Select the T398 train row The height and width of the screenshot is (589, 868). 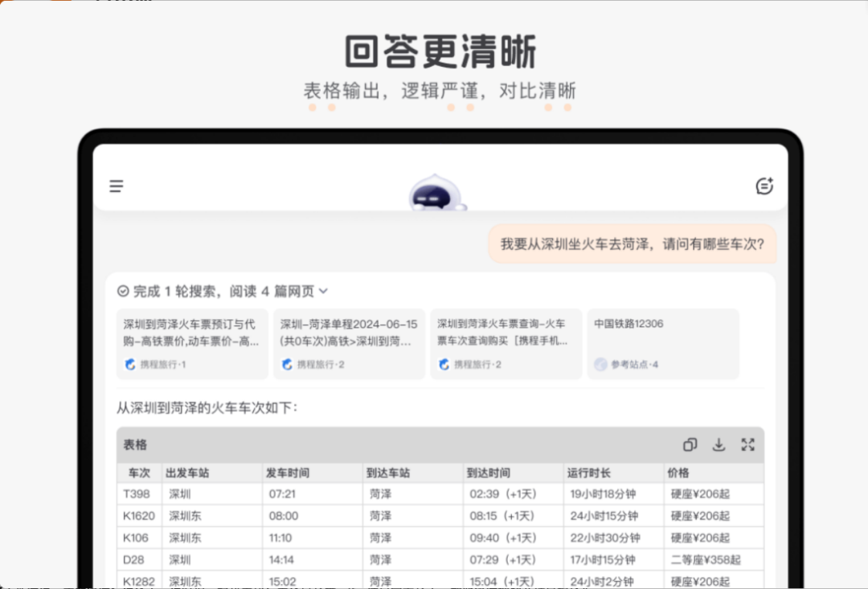(x=440, y=494)
